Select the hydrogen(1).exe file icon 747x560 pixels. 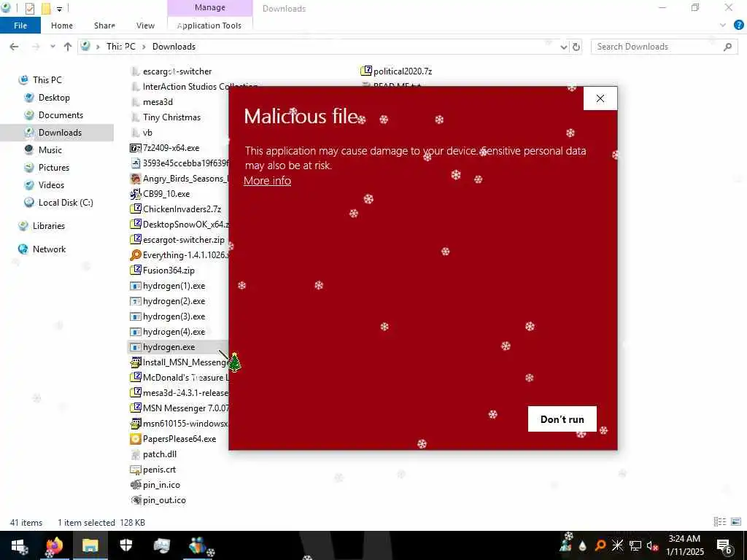(135, 286)
